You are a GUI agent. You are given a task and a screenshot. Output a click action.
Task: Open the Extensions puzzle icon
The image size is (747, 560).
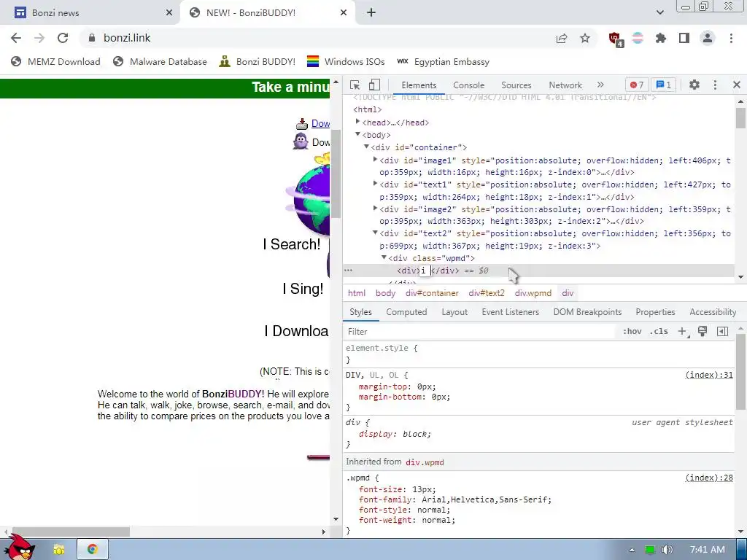click(x=660, y=38)
